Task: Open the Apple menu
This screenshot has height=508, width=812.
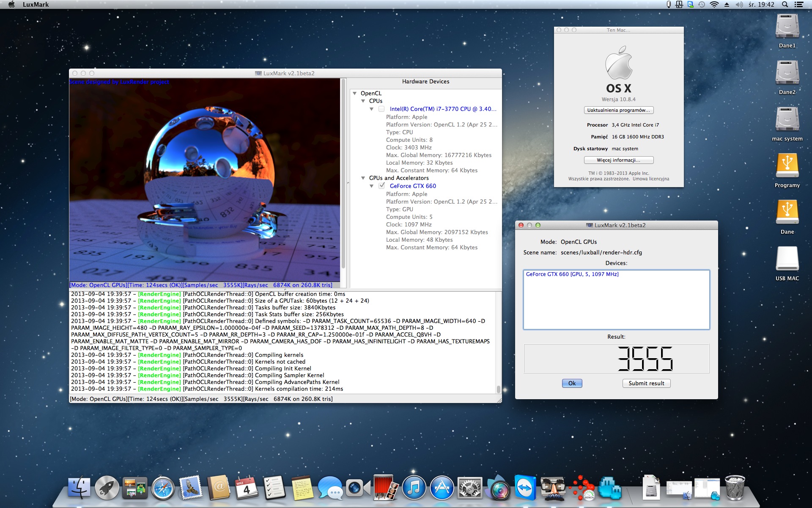Action: point(11,5)
